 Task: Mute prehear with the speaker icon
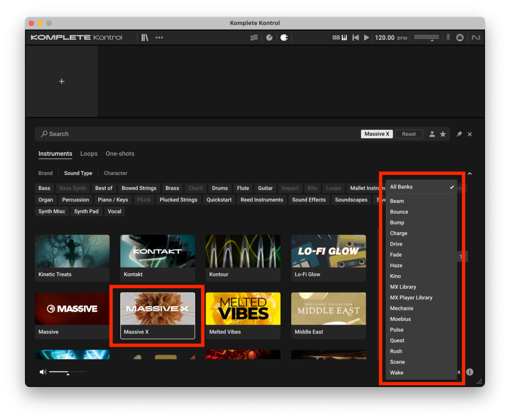43,372
